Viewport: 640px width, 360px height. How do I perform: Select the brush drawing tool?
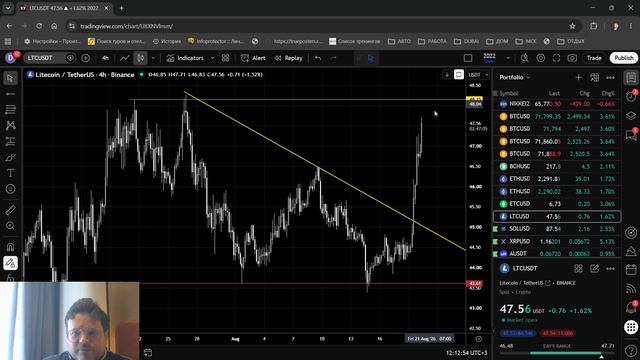[10, 157]
